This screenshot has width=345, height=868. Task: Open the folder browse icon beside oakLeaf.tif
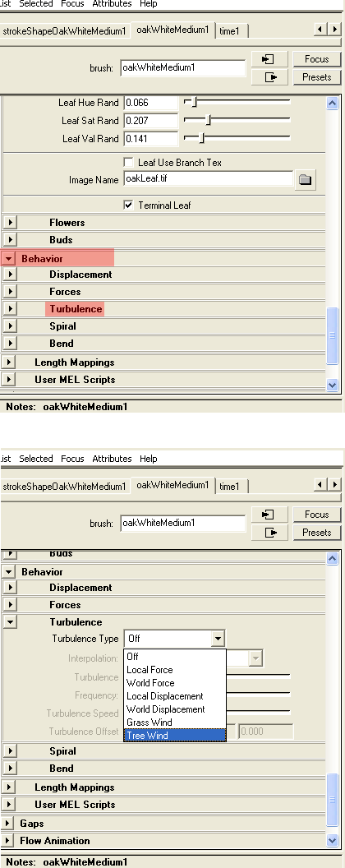(305, 180)
